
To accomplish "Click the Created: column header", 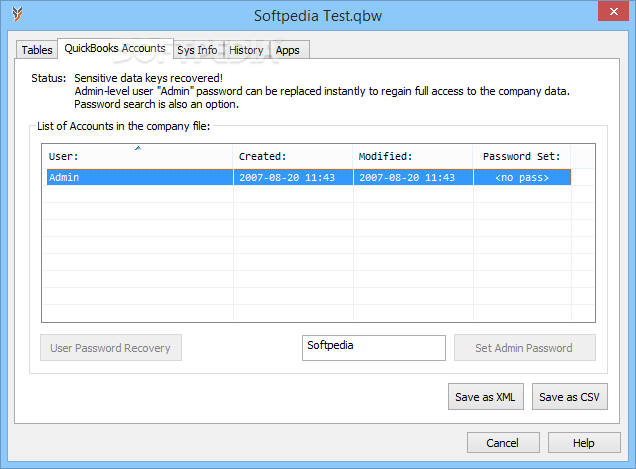I will 293,156.
